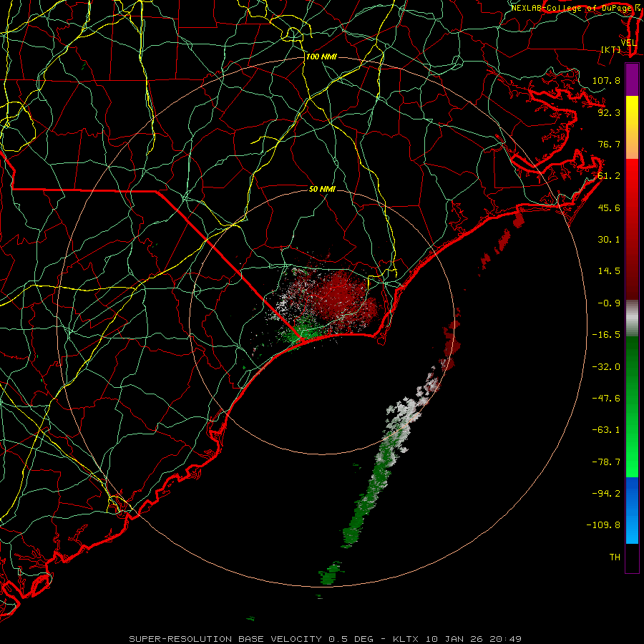Click the -32.0 legend value
The image size is (644, 644).
tap(606, 367)
